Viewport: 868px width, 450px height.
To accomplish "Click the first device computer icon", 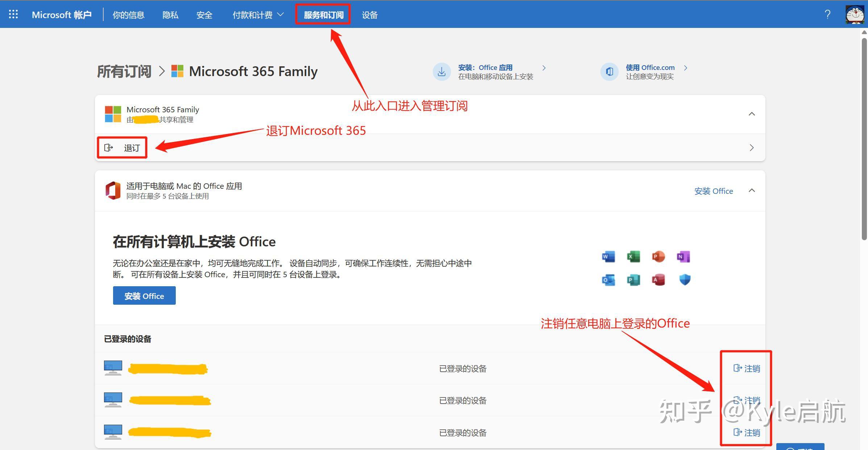I will pos(113,368).
